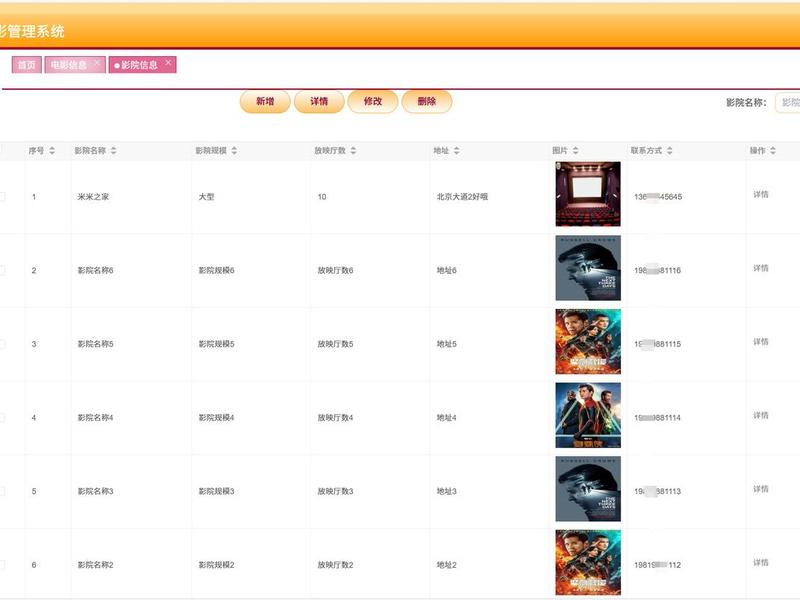The height and width of the screenshot is (600, 800).
Task: Sort by 操作 column arrows
Action: tap(773, 151)
